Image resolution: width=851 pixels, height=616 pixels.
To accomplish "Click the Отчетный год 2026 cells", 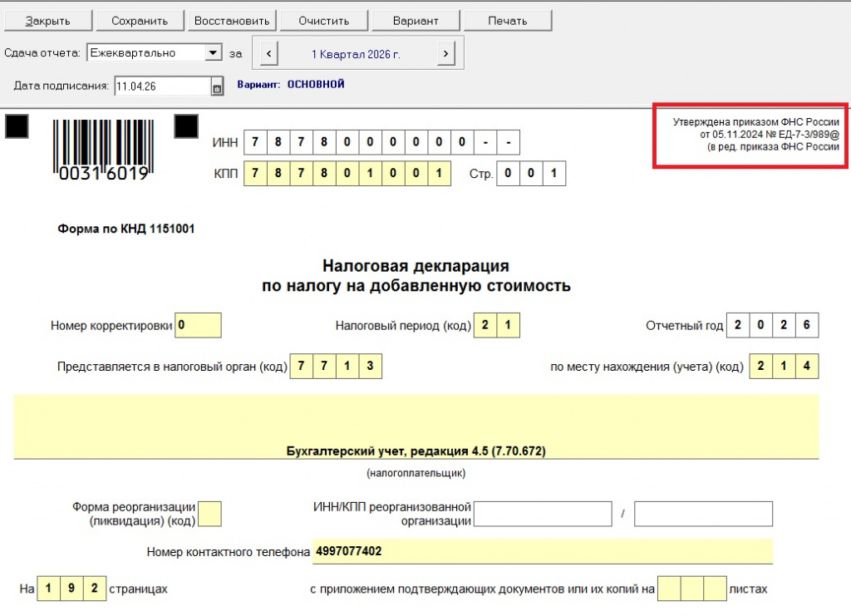I will [x=772, y=325].
